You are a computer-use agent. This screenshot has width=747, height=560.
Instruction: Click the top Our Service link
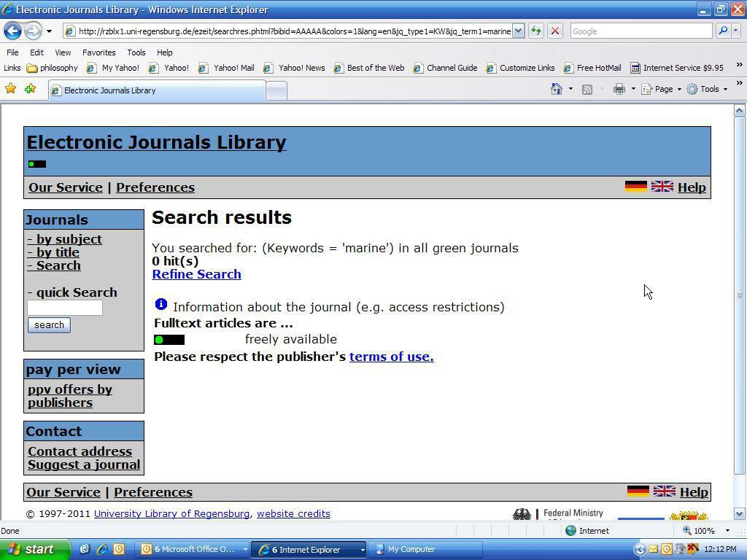tap(66, 187)
